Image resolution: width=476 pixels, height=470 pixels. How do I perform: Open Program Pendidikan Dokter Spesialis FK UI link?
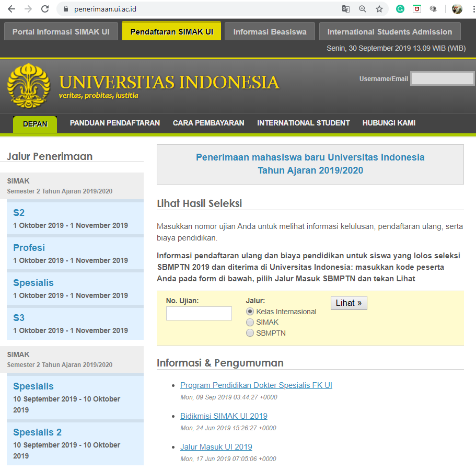256,385
